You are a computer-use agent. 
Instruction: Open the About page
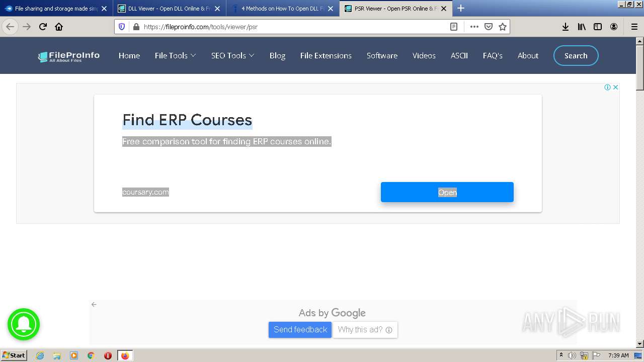pyautogui.click(x=528, y=56)
